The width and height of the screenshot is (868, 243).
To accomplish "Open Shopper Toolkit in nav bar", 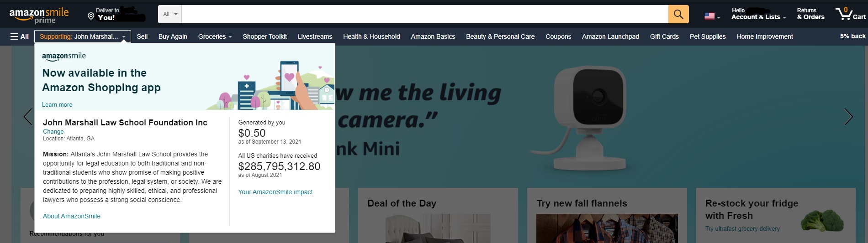I will pos(265,36).
